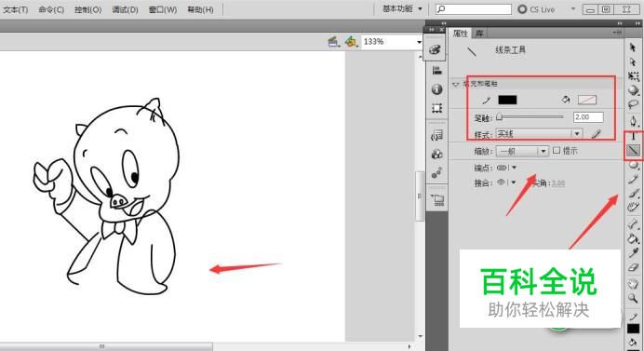Open the 缩放 scale dropdown
The width and height of the screenshot is (644, 351).
coord(522,151)
